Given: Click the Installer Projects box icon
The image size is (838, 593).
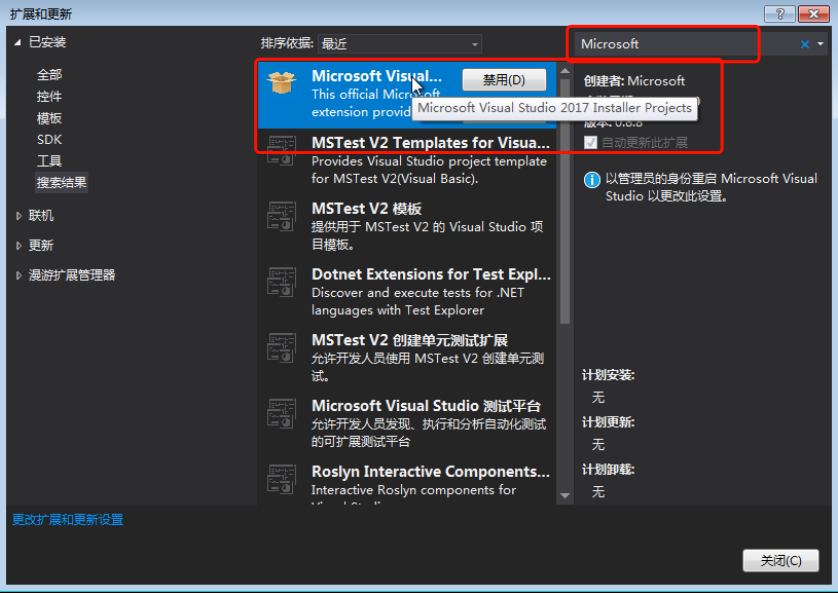Looking at the screenshot, I should (x=282, y=82).
